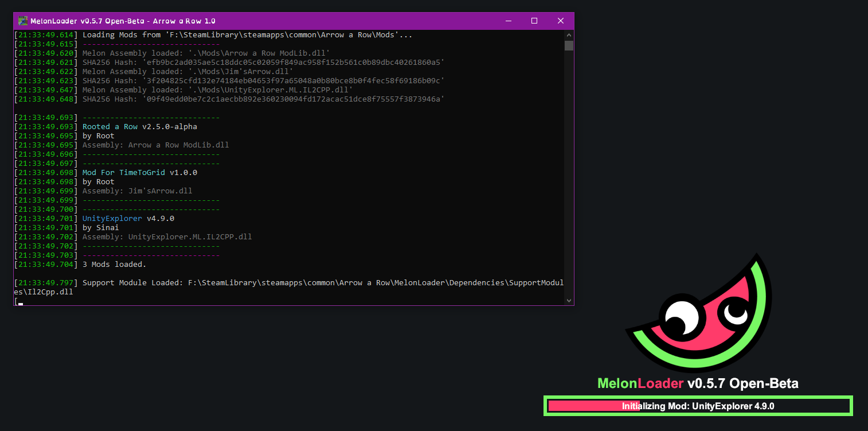Screen dimensions: 868x431
Task: Click the MelonLoader console window icon
Action: (x=23, y=21)
